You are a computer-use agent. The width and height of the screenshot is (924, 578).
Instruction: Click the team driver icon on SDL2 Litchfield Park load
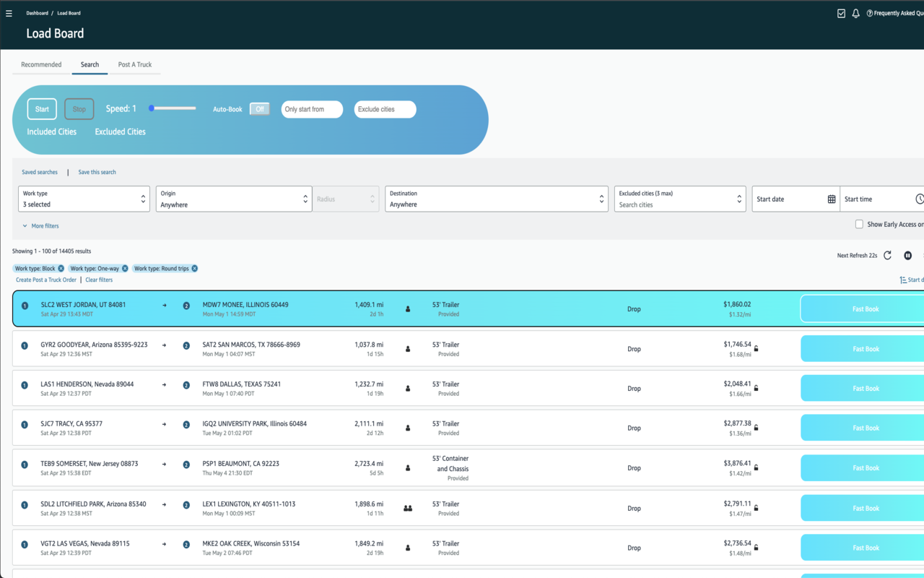tap(408, 509)
